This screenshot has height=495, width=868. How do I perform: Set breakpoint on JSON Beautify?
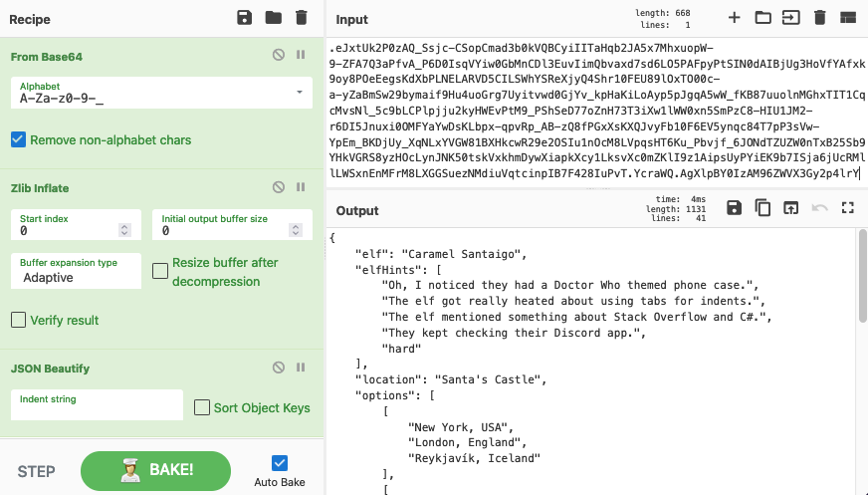click(x=301, y=368)
